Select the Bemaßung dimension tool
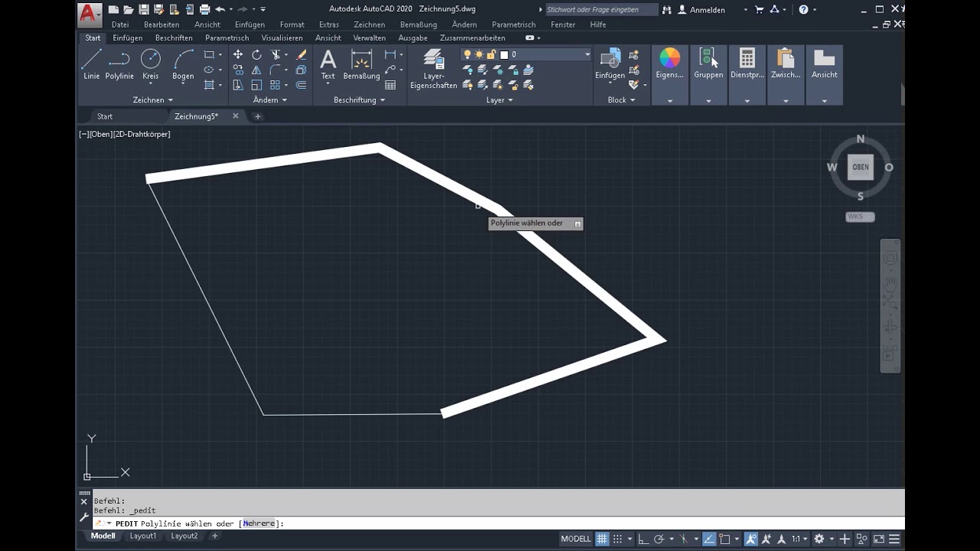Image resolution: width=980 pixels, height=551 pixels. (361, 64)
